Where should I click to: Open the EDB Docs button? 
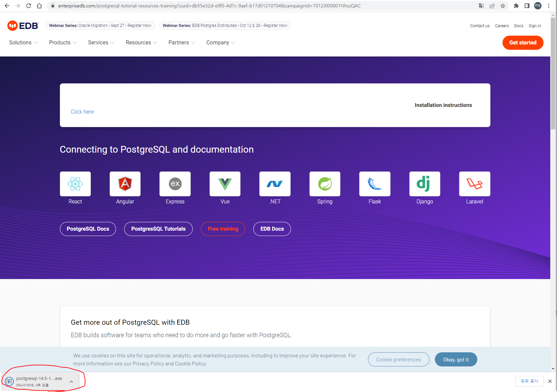[x=272, y=229]
